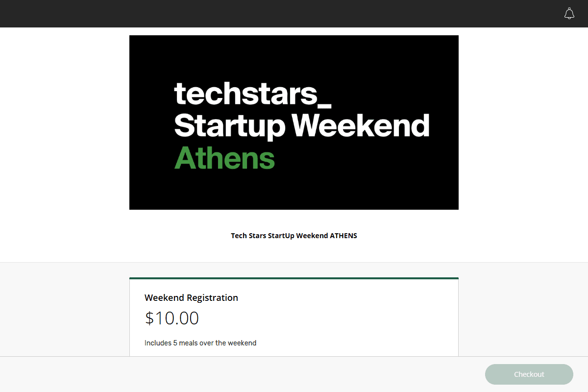
Task: Click the Techstars Startup Weekend banner
Action: point(294,122)
